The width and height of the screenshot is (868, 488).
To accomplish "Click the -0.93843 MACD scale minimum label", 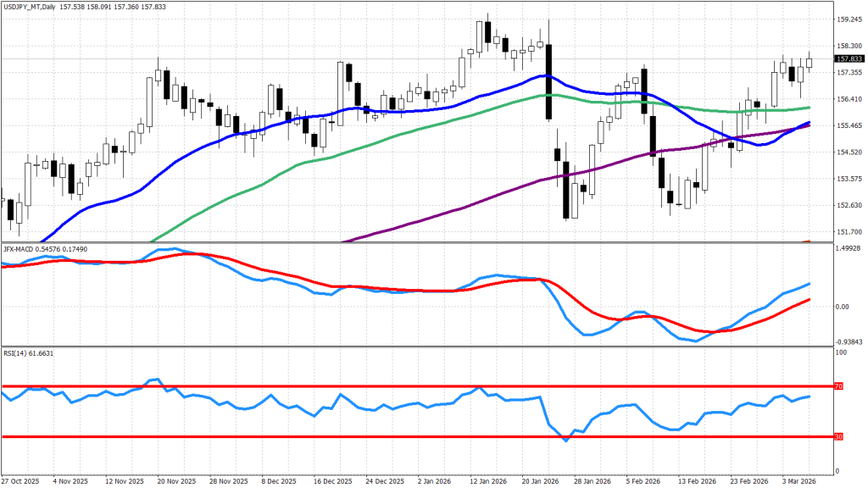I will pos(849,341).
